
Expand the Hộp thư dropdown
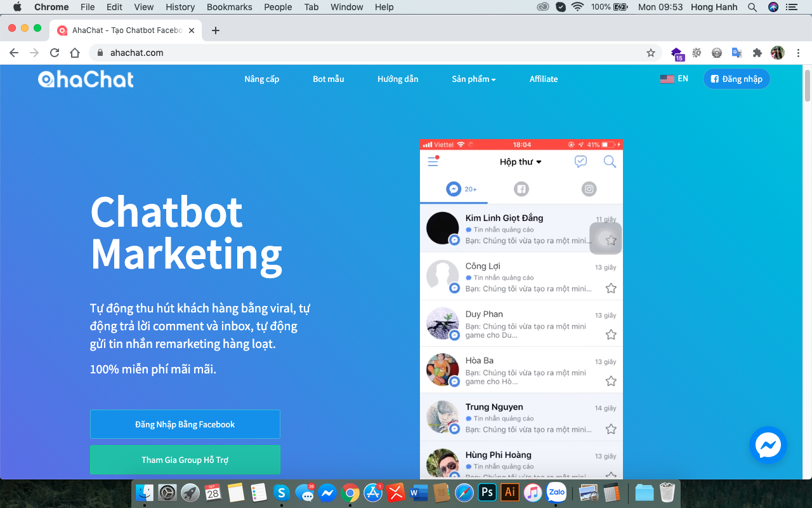521,162
